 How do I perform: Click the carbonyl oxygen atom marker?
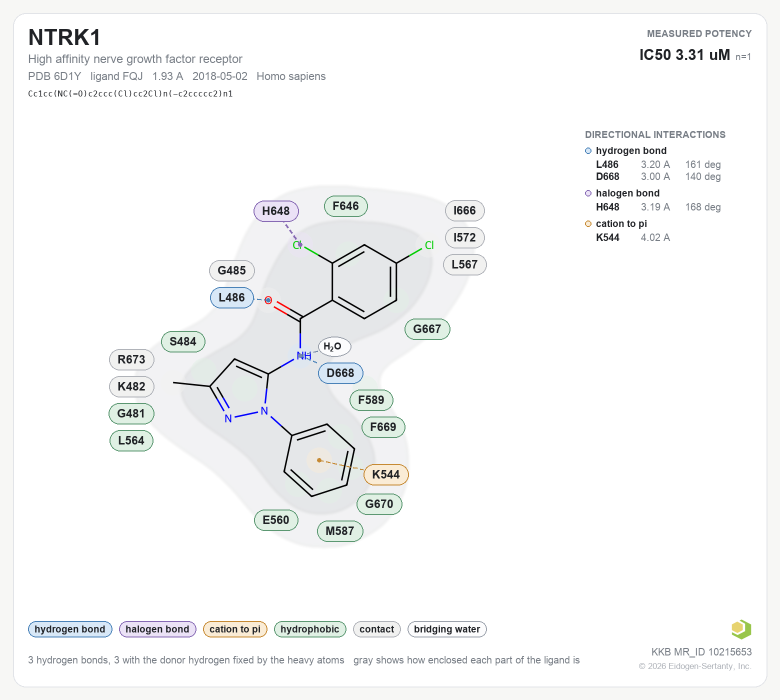click(x=268, y=300)
